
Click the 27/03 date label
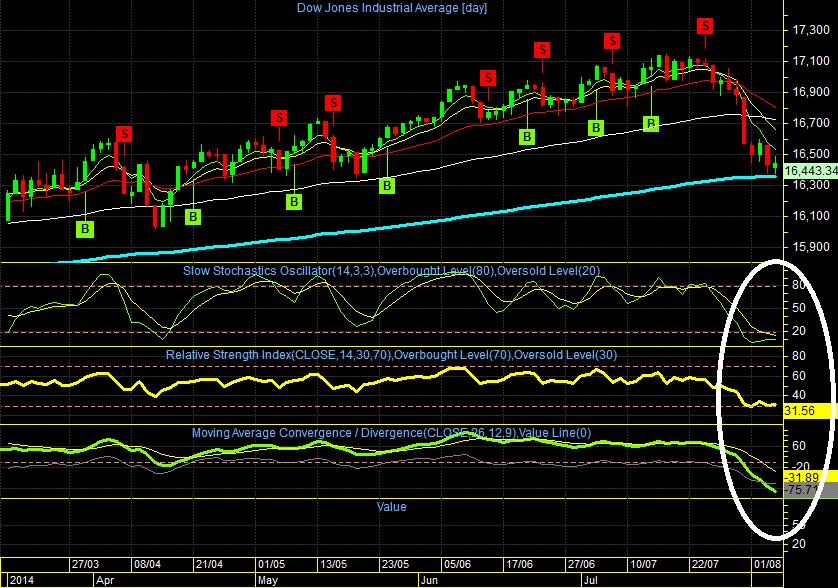pyautogui.click(x=86, y=564)
